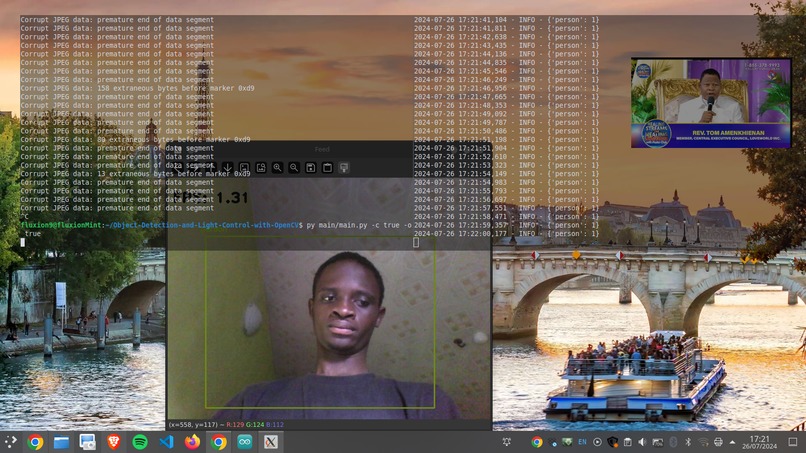This screenshot has height=453, width=806.
Task: Launch Firefox from the taskbar
Action: [x=192, y=442]
